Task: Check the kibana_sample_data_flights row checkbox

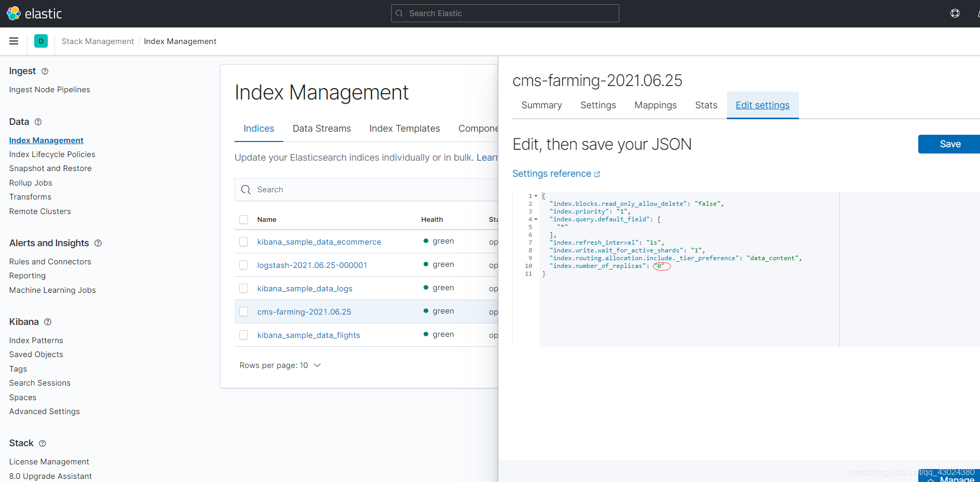Action: pyautogui.click(x=243, y=335)
